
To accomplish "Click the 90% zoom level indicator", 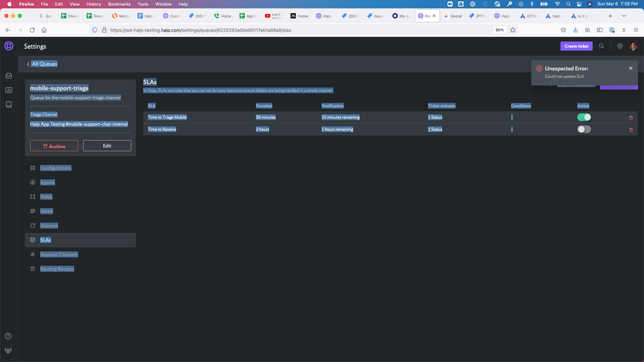I will coord(500,30).
